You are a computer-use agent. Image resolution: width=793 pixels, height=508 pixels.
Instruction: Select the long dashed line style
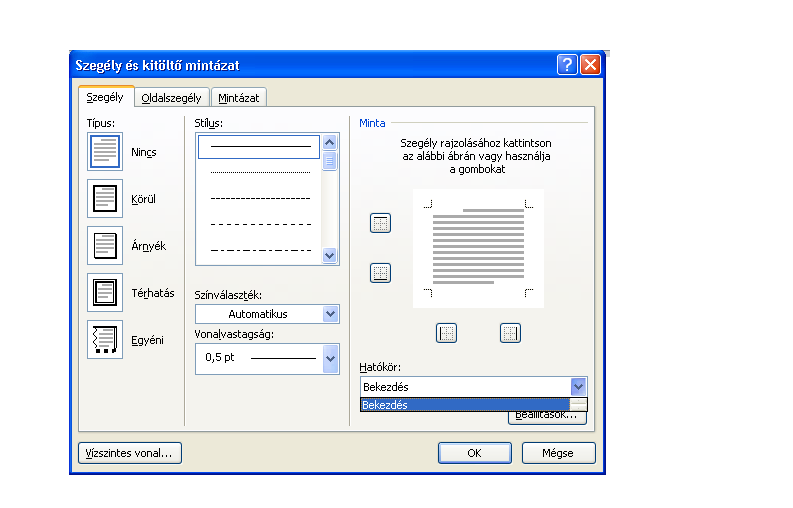259,224
